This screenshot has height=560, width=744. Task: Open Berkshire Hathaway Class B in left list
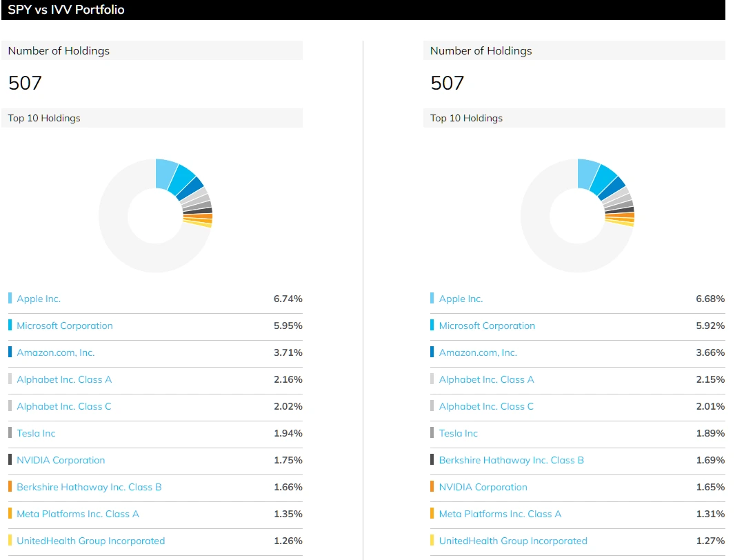pos(89,487)
